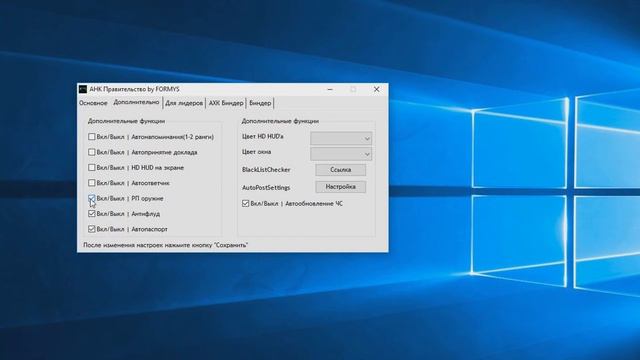Switch to the Биндер tab
This screenshot has width=640, height=360.
point(260,103)
